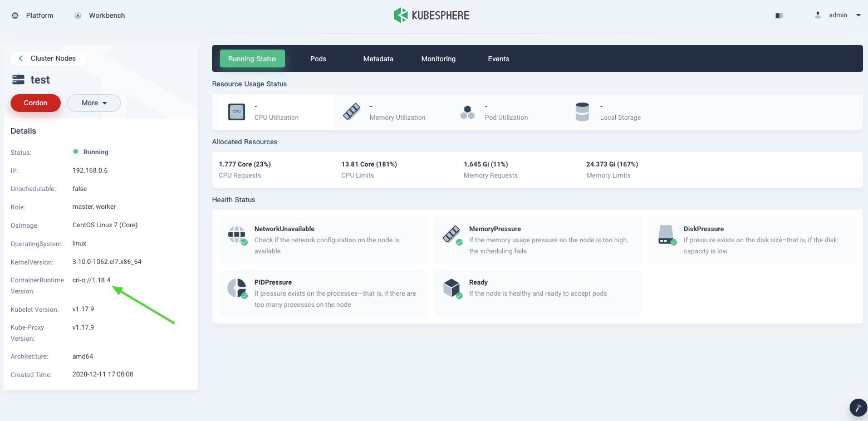Click the node name test

pos(40,80)
